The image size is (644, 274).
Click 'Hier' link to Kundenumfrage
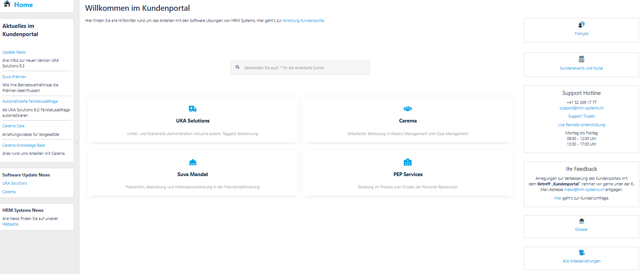point(558,198)
